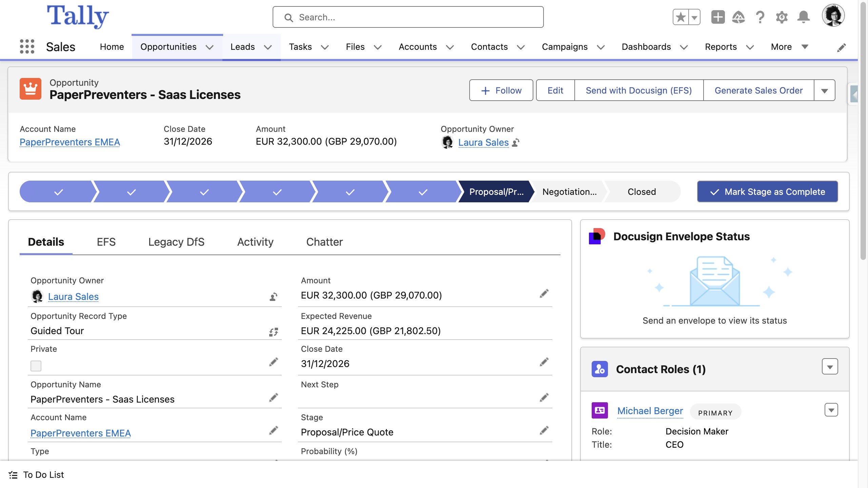The image size is (868, 488).
Task: Open the Contact Roles card dropdown
Action: point(830,367)
